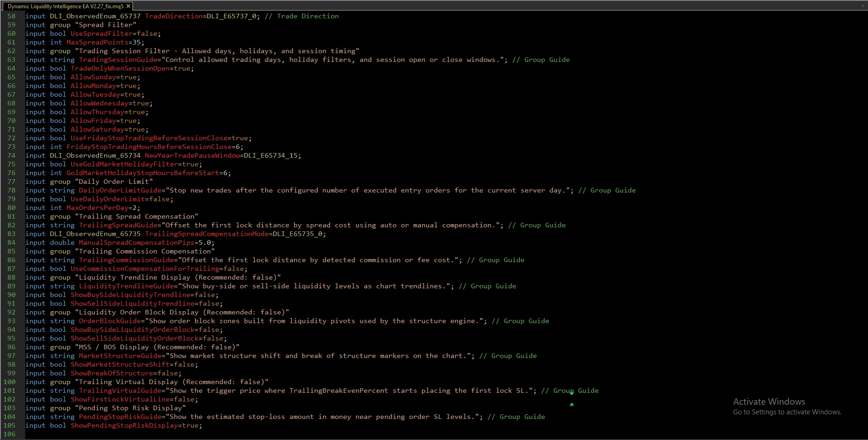
Task: Click the DLI_E65734_15 enum value
Action: coord(271,155)
